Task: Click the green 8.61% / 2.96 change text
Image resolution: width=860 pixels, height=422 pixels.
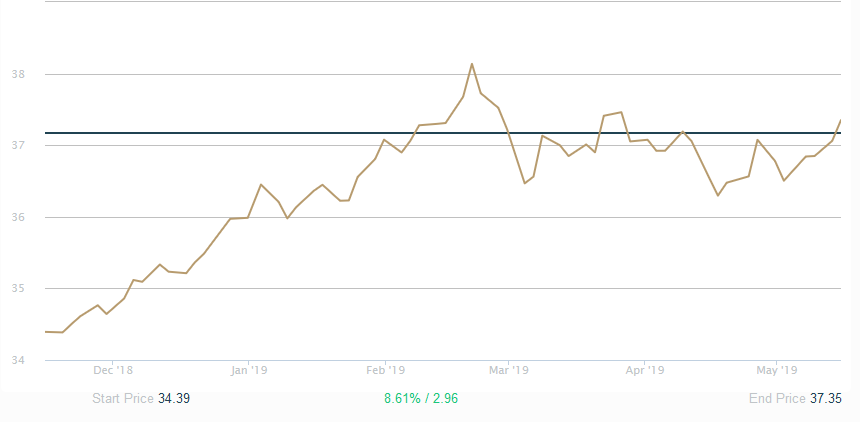Action: (x=421, y=398)
